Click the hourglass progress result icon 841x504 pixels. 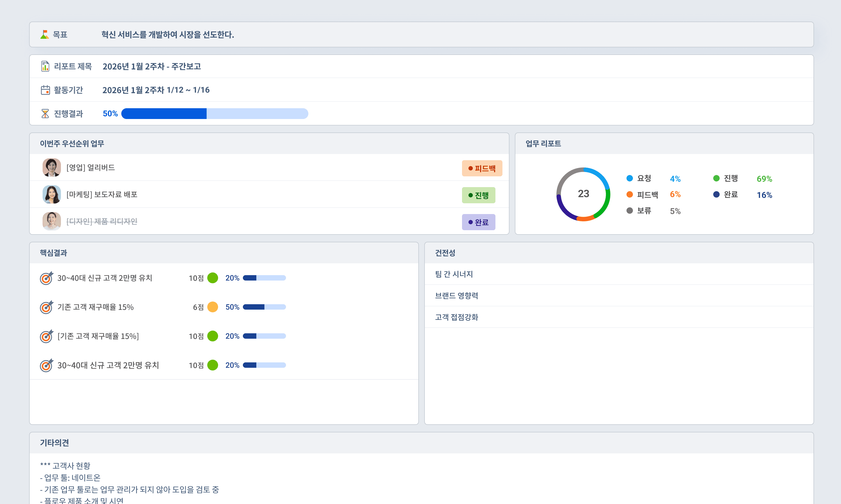pyautogui.click(x=45, y=113)
